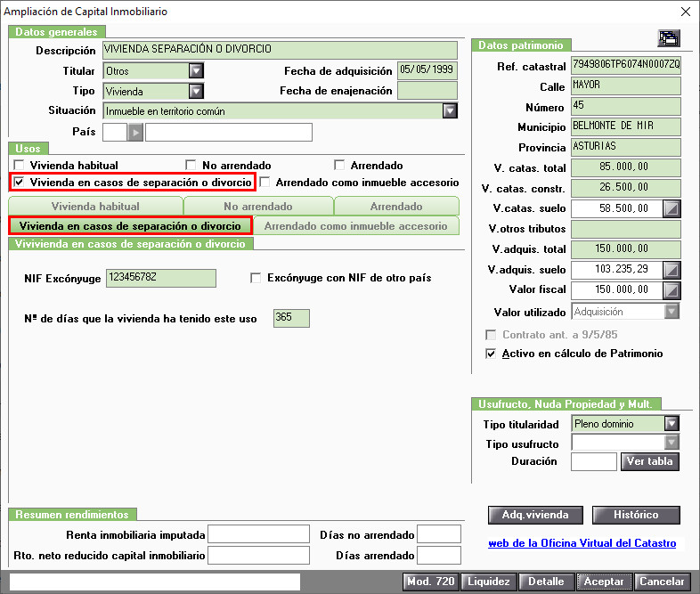Viewport: 700px width, 594px height.
Task: Click the V. catas. constr. field
Action: [x=626, y=188]
